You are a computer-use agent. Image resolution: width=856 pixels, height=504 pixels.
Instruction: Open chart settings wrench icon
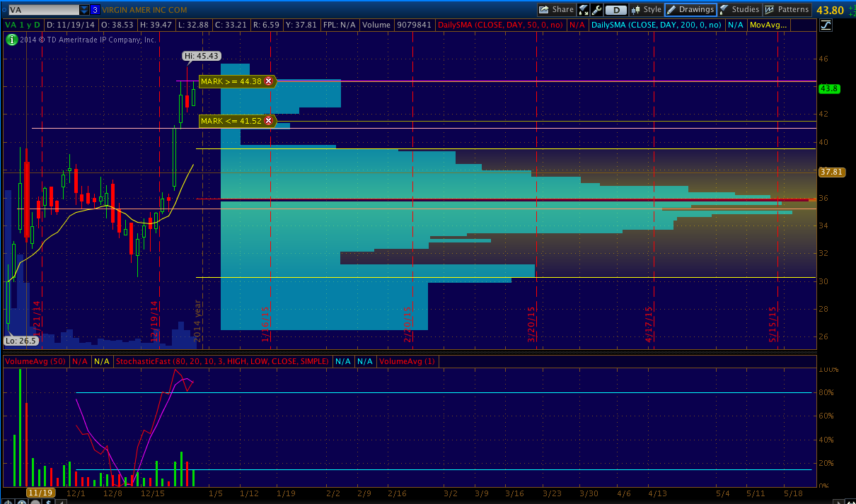click(x=597, y=10)
